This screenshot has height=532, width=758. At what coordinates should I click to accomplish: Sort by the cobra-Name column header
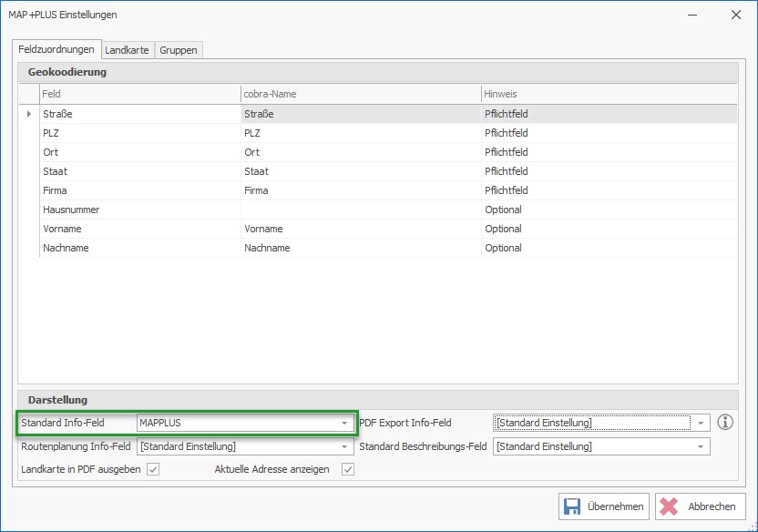pyautogui.click(x=360, y=94)
